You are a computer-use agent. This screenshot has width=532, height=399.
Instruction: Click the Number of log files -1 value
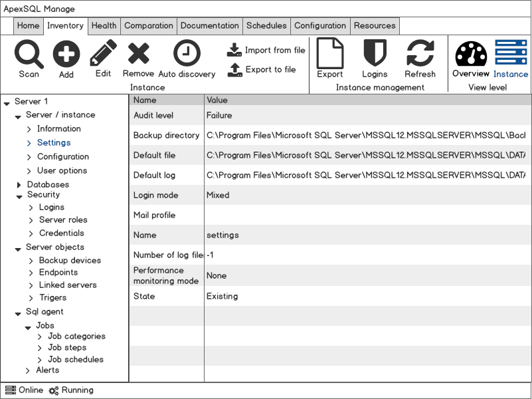coord(210,255)
